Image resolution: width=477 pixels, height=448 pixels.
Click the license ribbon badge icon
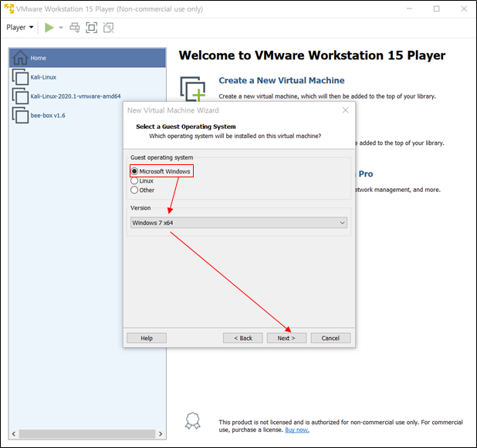point(193,421)
